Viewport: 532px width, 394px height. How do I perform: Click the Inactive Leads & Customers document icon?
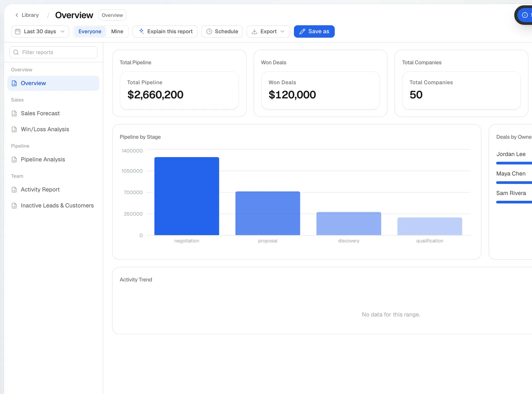14,205
